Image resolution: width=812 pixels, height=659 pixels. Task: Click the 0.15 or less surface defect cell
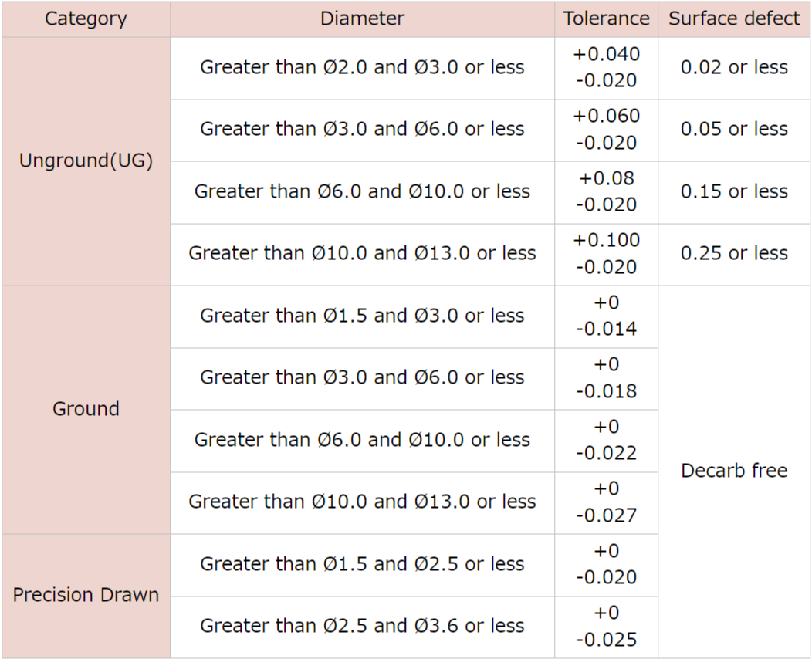coord(734,192)
